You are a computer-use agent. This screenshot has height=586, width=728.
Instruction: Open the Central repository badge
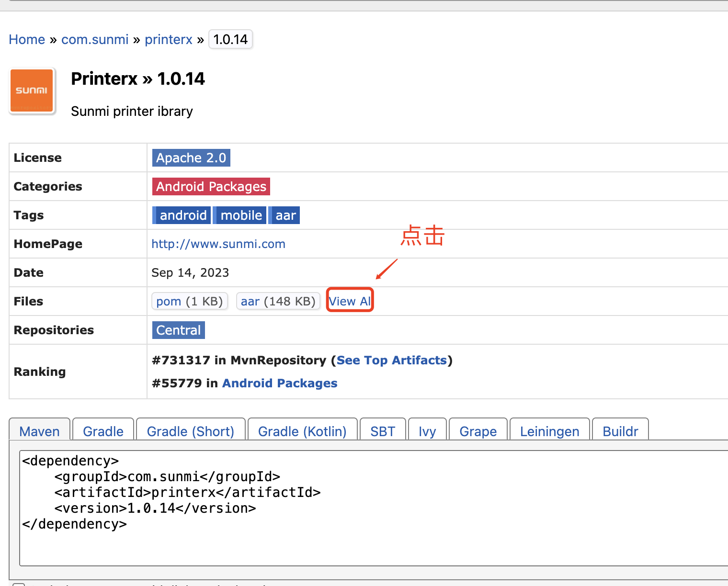[179, 330]
